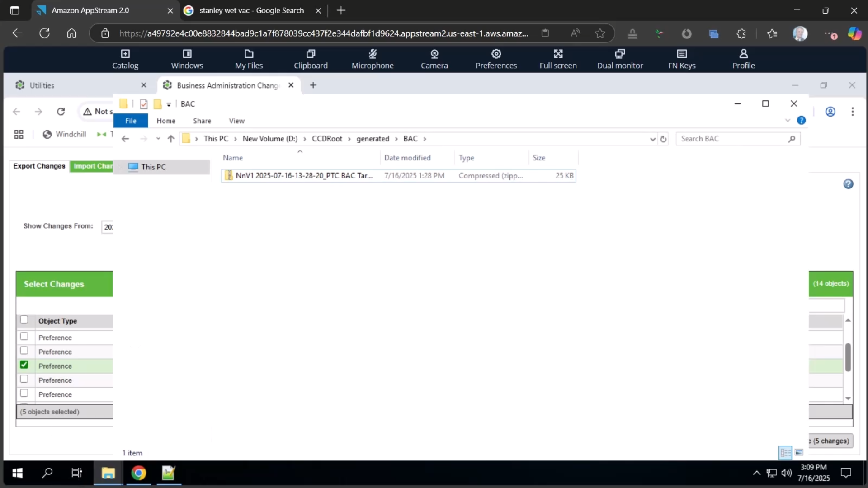Toggle the AppStream Microphone
The width and height of the screenshot is (868, 488).
click(373, 59)
